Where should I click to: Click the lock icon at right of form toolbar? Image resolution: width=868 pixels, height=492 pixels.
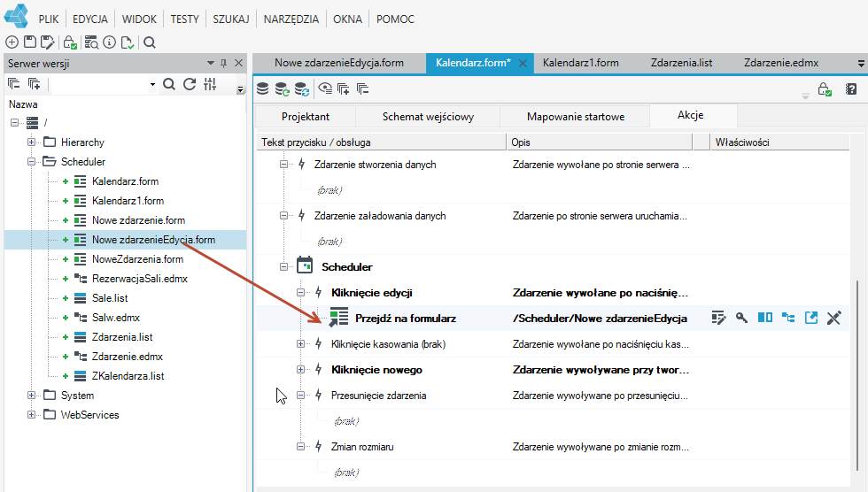pos(825,89)
